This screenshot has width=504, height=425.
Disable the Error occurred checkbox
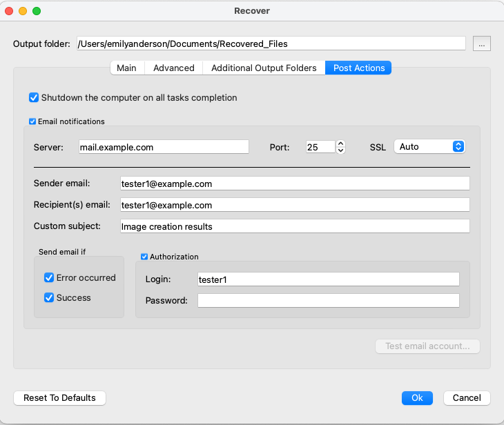tap(49, 277)
